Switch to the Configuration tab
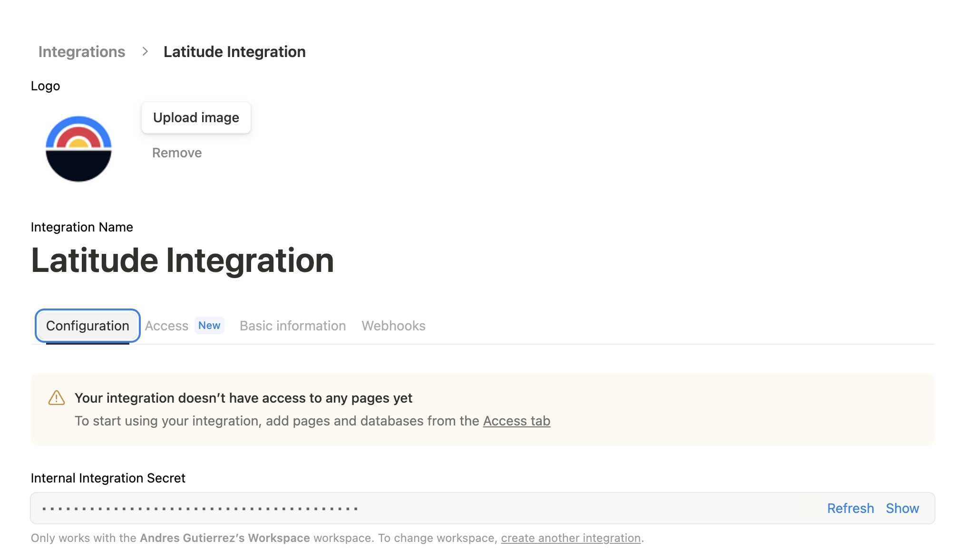Image resolution: width=974 pixels, height=560 pixels. (88, 326)
